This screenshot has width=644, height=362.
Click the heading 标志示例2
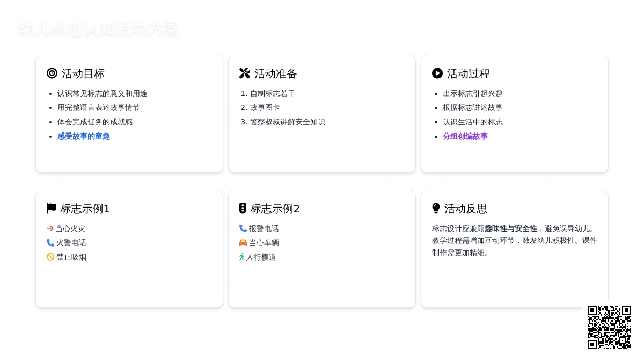(275, 209)
